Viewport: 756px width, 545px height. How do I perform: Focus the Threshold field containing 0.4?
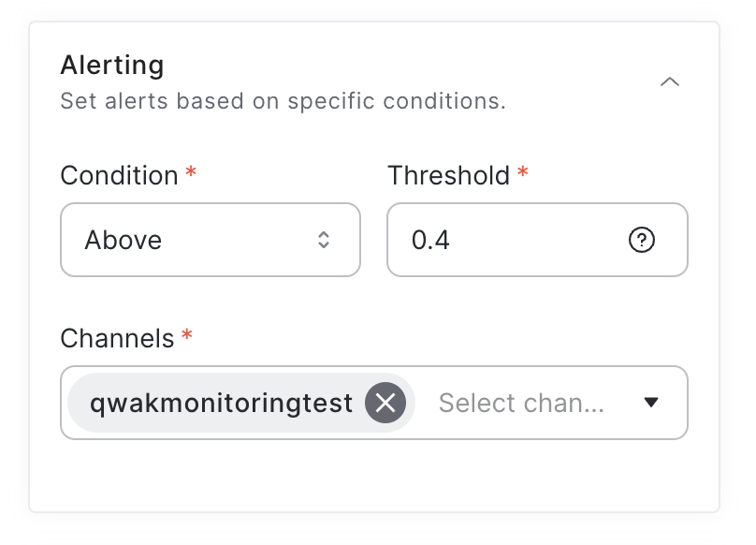[515, 240]
